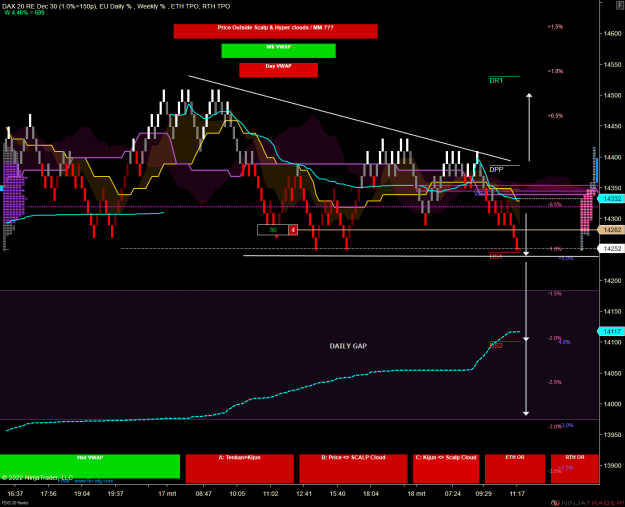Click the 14050 price axis label
625x507 pixels.
pos(613,373)
